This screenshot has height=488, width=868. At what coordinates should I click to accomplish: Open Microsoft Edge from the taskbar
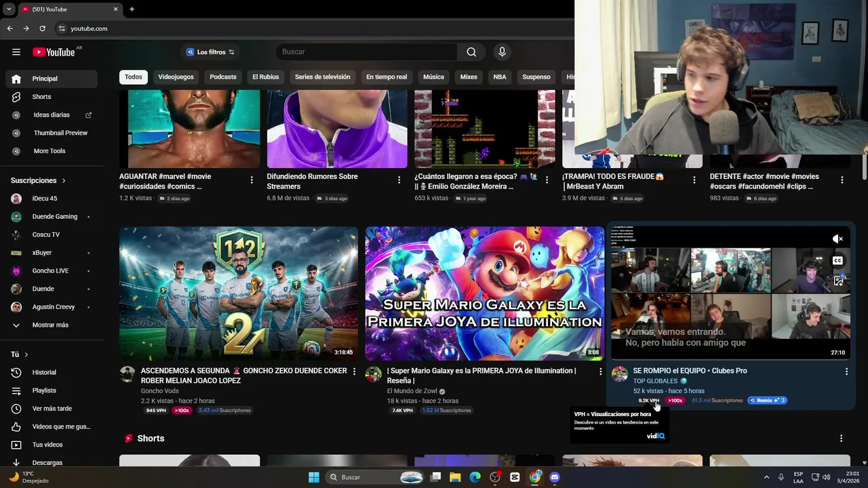click(475, 477)
